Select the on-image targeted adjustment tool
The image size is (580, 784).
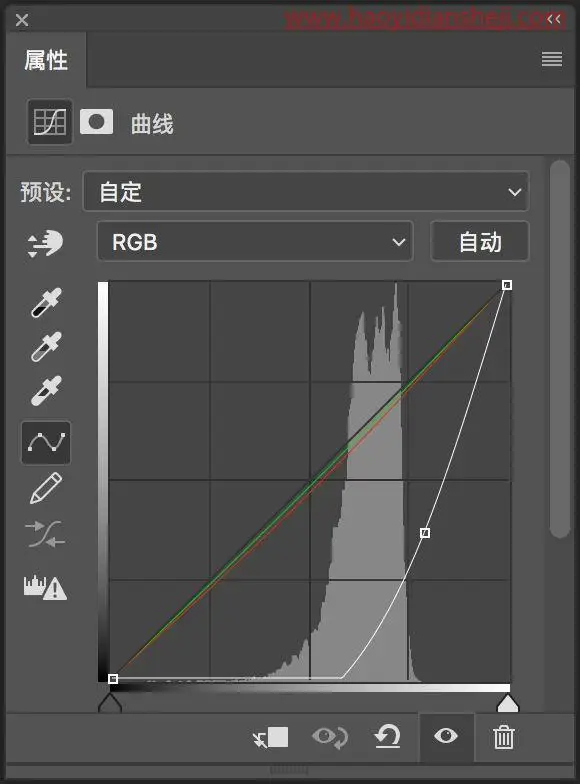(45, 244)
